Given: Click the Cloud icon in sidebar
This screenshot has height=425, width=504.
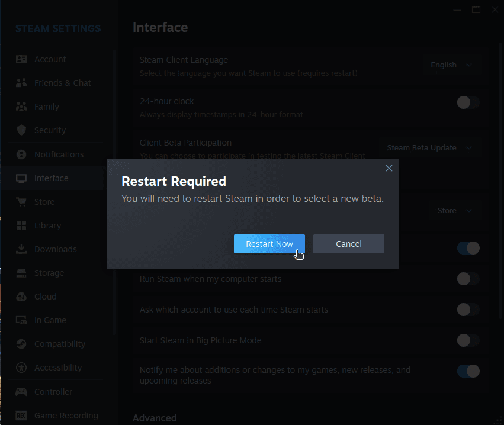Looking at the screenshot, I should 21,297.
